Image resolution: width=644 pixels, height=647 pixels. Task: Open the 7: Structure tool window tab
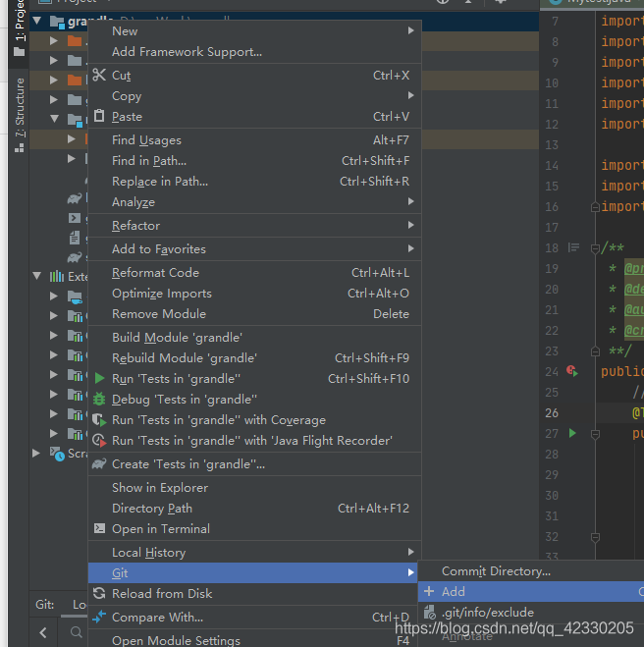(x=19, y=116)
